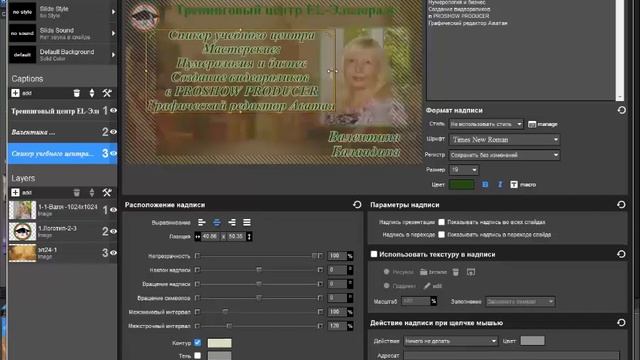Select caption Валентина in captions list

pos(62,132)
